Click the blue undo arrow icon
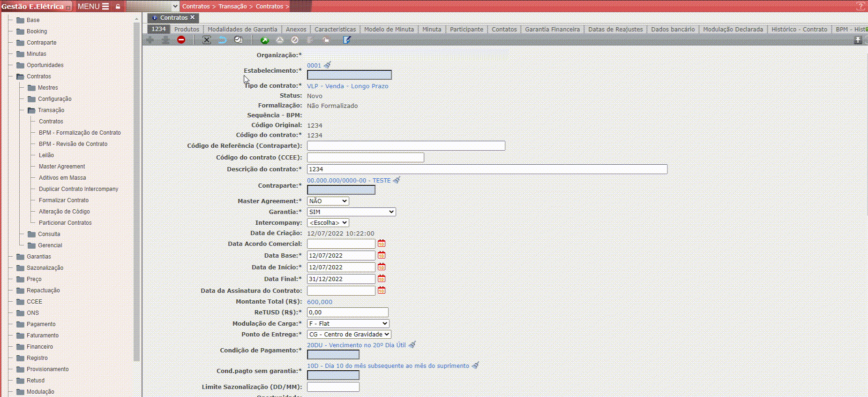The width and height of the screenshot is (868, 397). pos(222,40)
